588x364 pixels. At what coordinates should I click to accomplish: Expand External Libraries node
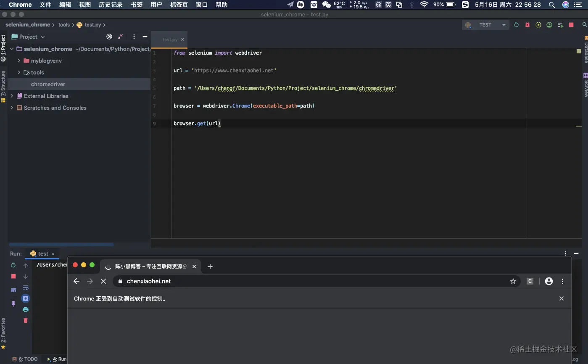coord(12,96)
